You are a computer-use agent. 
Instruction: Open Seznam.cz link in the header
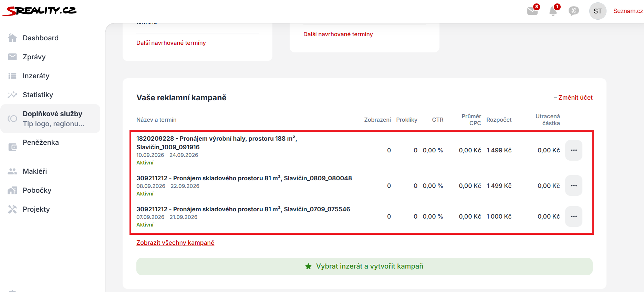(x=628, y=11)
